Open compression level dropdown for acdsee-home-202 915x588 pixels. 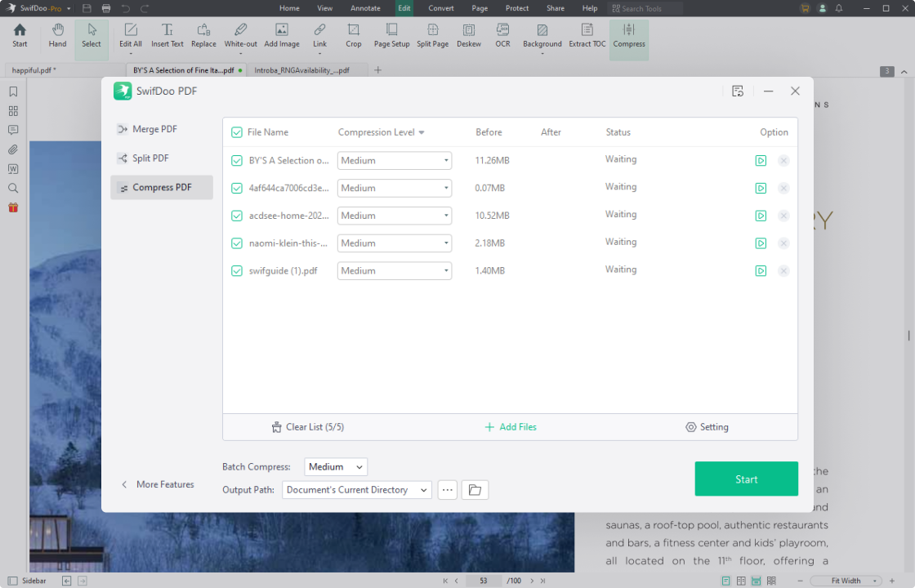click(x=395, y=216)
